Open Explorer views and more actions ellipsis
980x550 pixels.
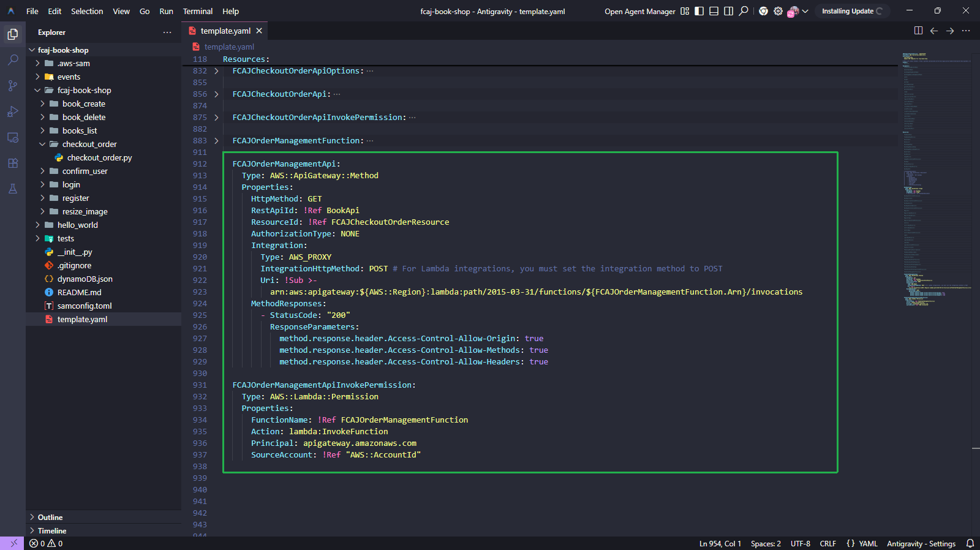(x=167, y=32)
